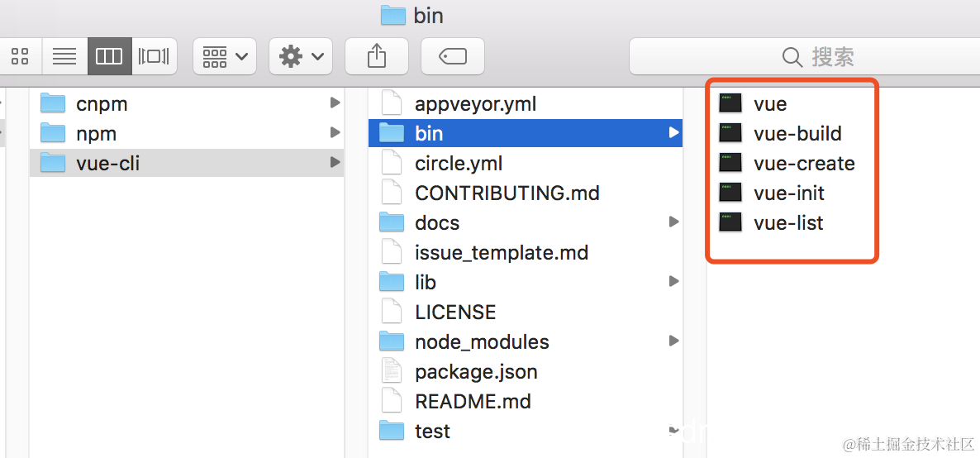The height and width of the screenshot is (458, 980).
Task: Click into the search field
Action: click(x=804, y=56)
